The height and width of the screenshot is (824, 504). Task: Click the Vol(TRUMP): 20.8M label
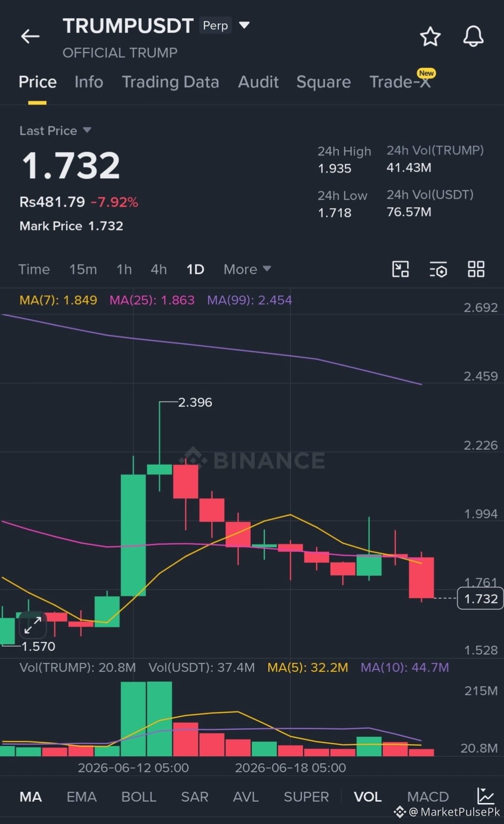click(77, 667)
